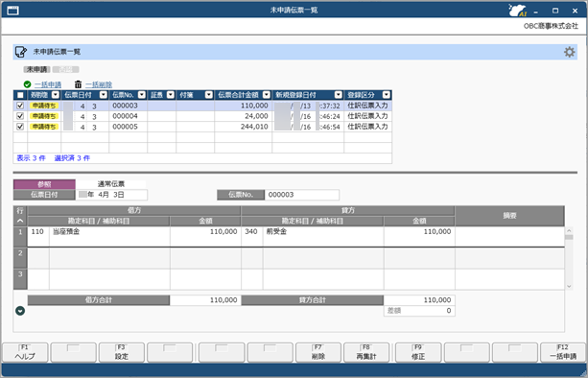Viewport: 588px width, 378px height.
Task: Click the 伝票日付 field showing 4月 3日
Action: [112, 195]
